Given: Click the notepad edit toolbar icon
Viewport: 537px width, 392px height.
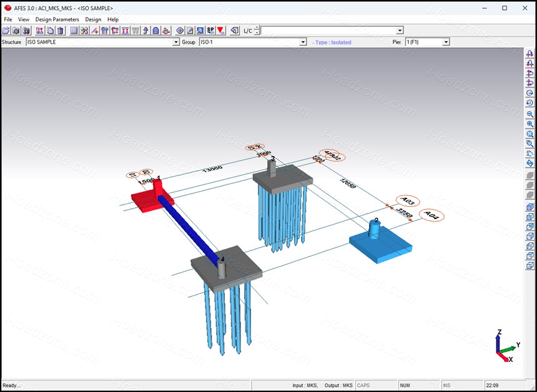Looking at the screenshot, I should click(x=190, y=31).
